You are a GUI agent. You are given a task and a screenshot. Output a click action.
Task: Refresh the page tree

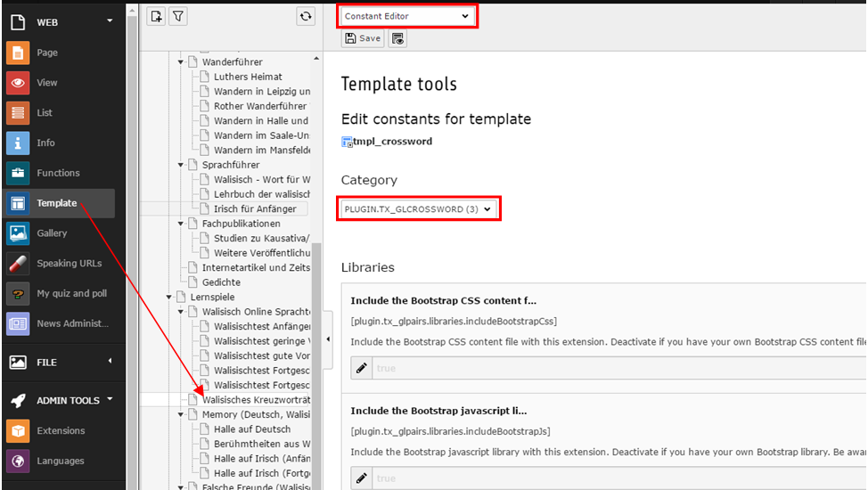306,17
